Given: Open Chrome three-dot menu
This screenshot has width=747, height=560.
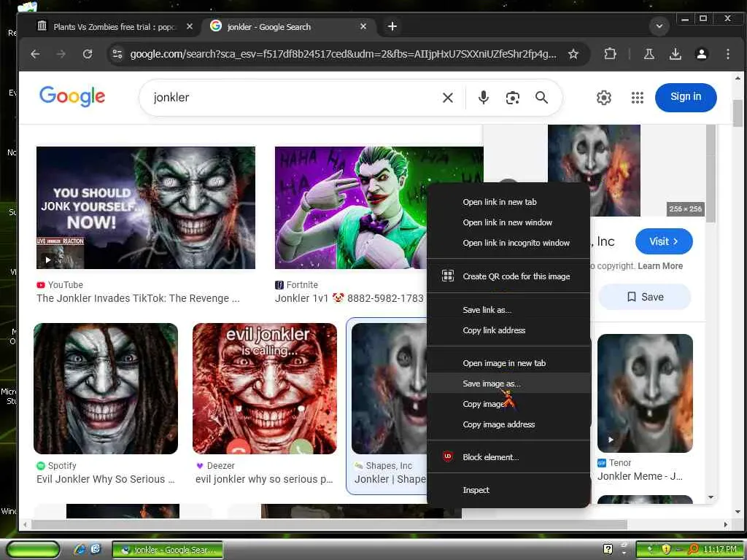Looking at the screenshot, I should [727, 54].
